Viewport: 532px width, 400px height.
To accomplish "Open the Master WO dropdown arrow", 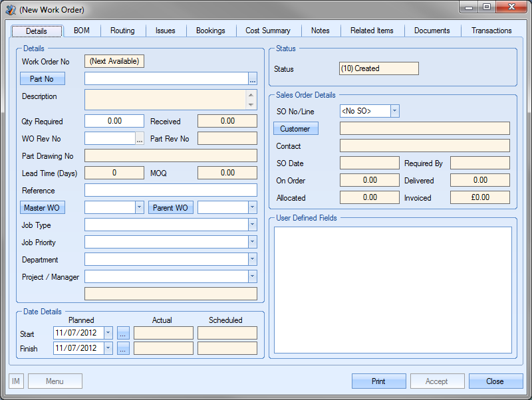I will [x=139, y=208].
